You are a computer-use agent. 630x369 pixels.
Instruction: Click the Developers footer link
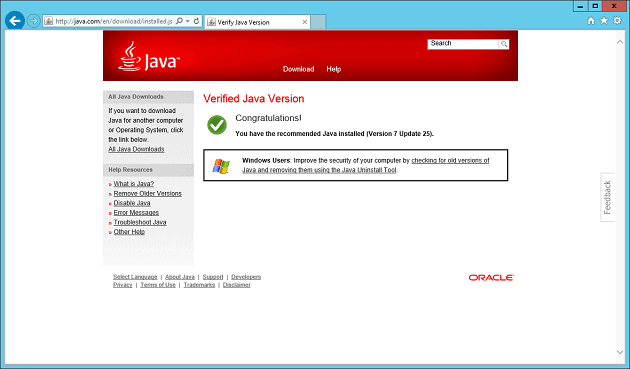click(246, 277)
